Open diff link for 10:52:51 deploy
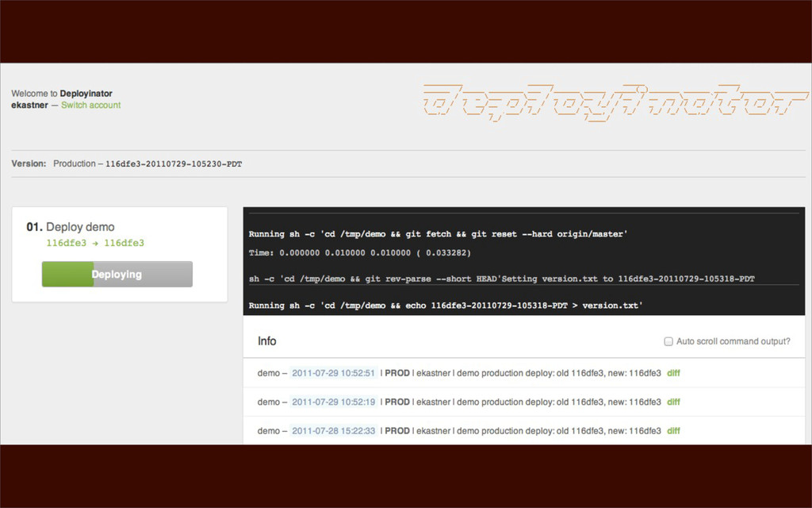Image resolution: width=812 pixels, height=508 pixels. click(x=673, y=373)
